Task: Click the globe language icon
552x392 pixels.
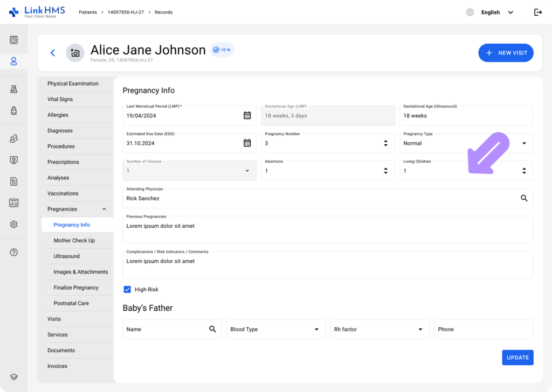Action: pos(470,12)
